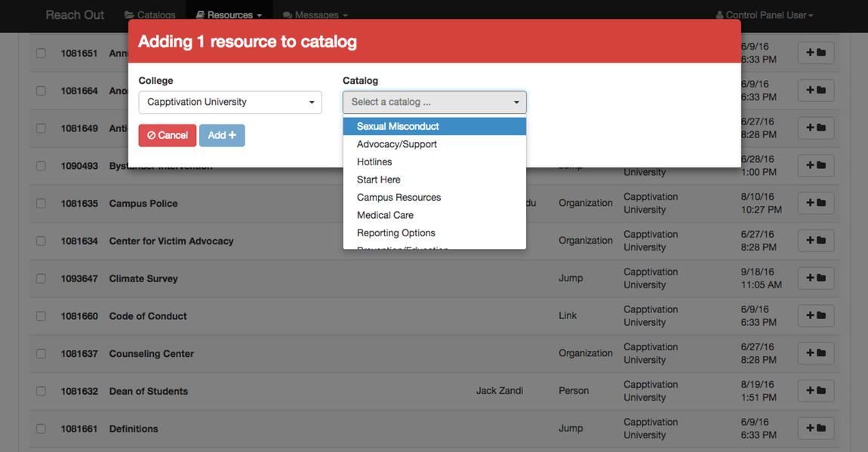This screenshot has height=452, width=868.
Task: Add resource 1081649 to a catalog
Action: point(816,128)
